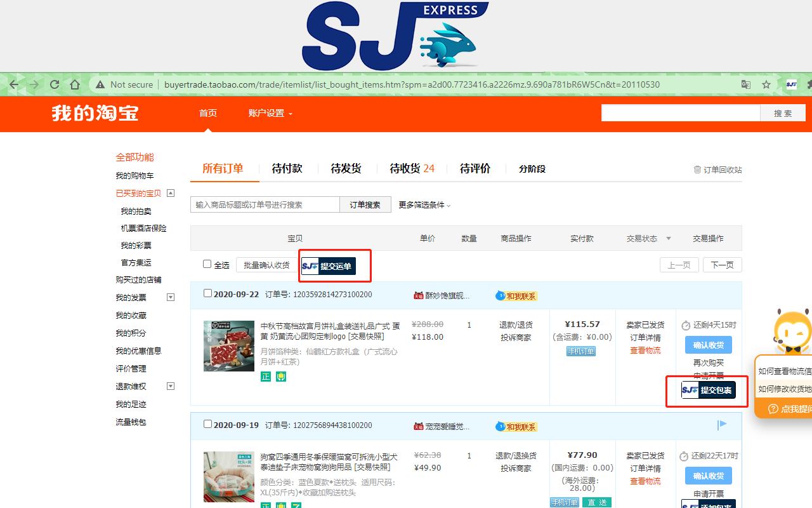Open the 交易状态 column dropdown arrow
The image size is (812, 508).
click(668, 239)
